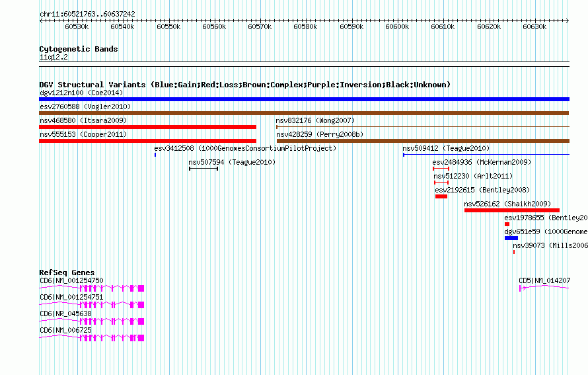
Task: Click the 60600k ruler tick label
Action: pos(397,26)
